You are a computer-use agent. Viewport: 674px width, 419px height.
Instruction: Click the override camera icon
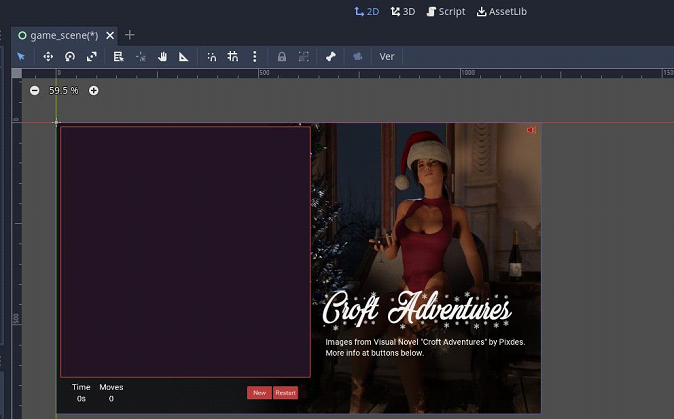click(x=358, y=56)
